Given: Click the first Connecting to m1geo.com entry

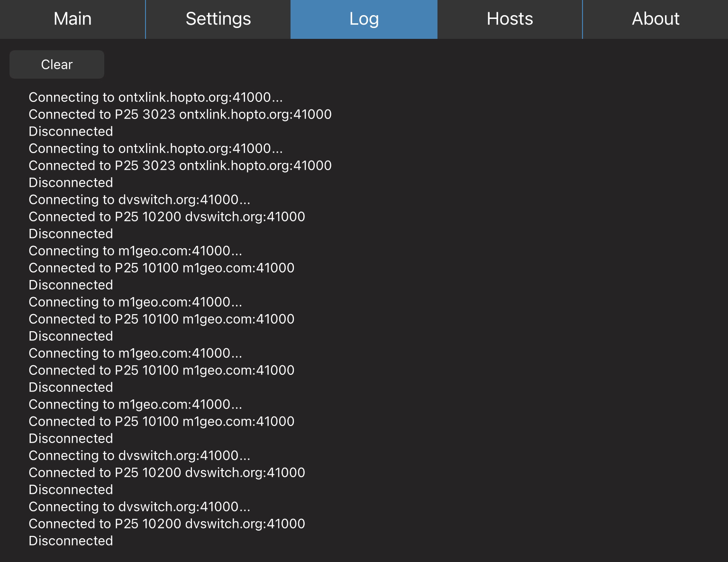Looking at the screenshot, I should coord(136,251).
